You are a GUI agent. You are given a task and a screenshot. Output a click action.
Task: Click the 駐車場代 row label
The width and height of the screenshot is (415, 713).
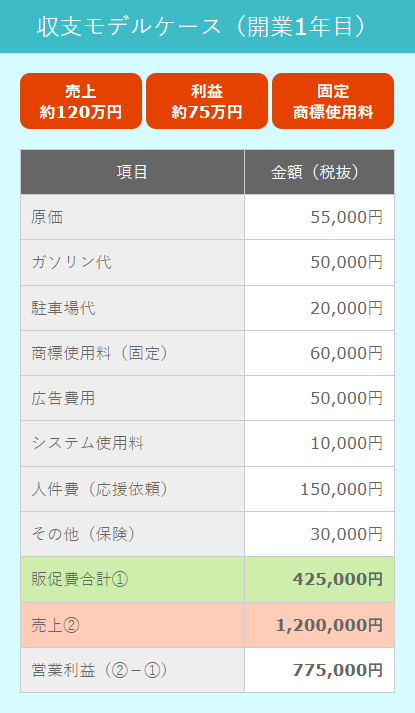click(x=63, y=308)
